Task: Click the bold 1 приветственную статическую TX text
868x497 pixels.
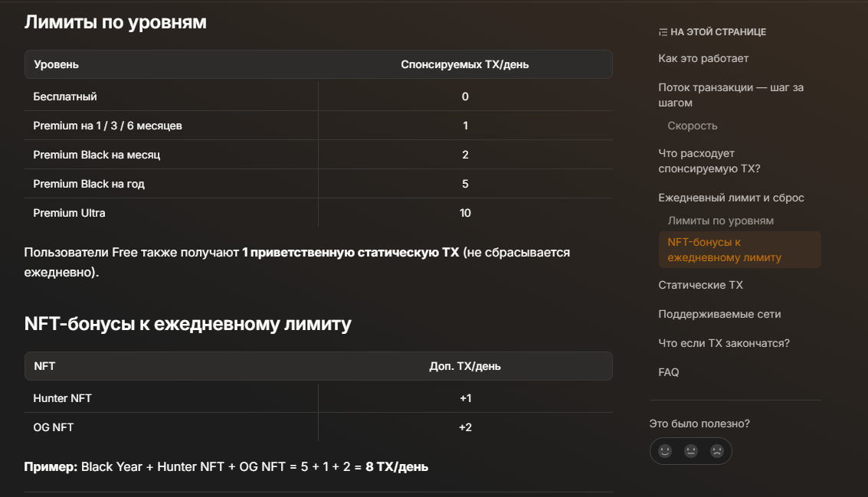Action: pyautogui.click(x=350, y=253)
